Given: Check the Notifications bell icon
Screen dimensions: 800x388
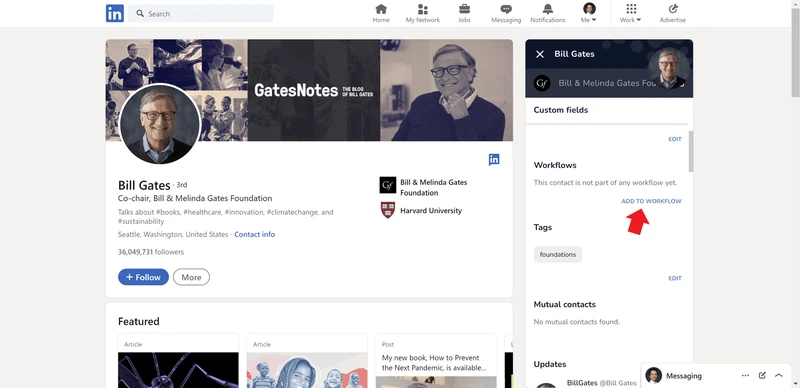Looking at the screenshot, I should coord(547,9).
